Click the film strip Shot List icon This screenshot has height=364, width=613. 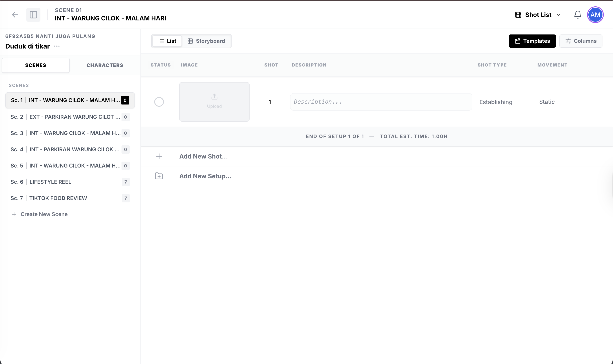point(518,15)
